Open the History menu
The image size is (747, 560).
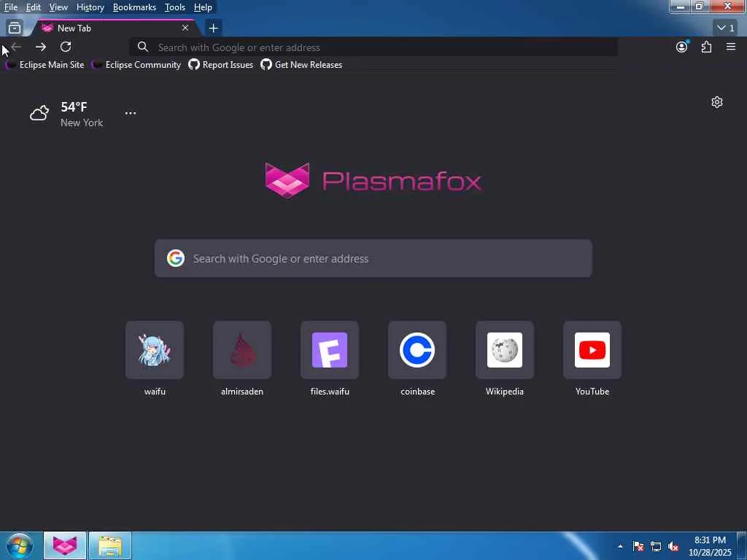[x=90, y=7]
